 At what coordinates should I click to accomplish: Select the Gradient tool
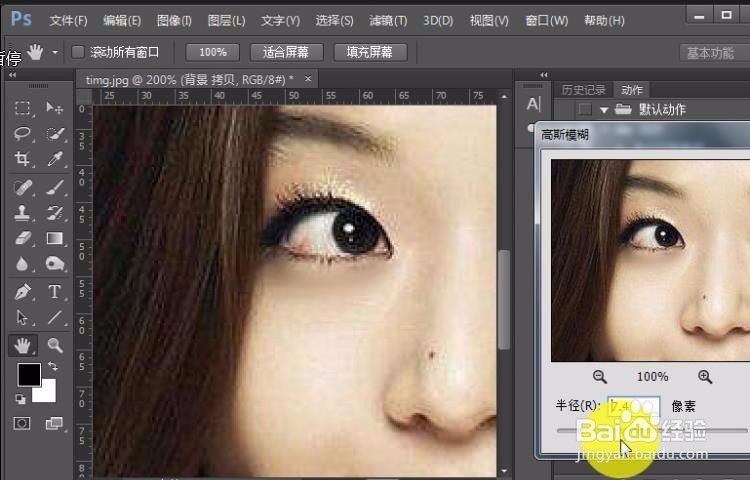coord(55,238)
